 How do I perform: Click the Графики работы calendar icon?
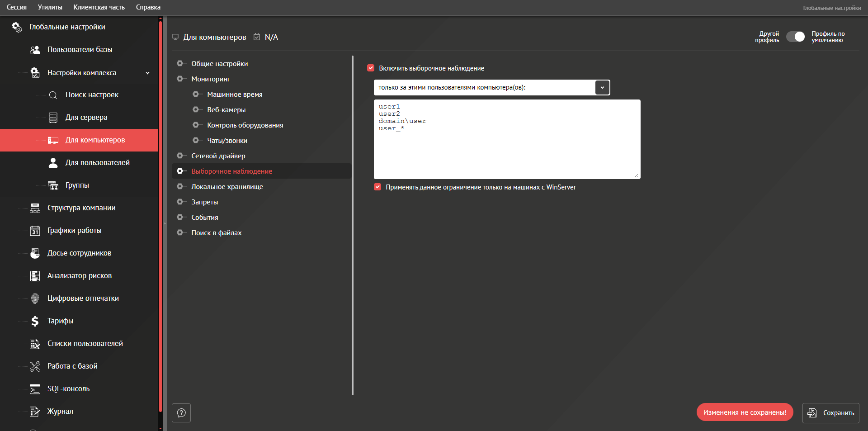pos(35,231)
